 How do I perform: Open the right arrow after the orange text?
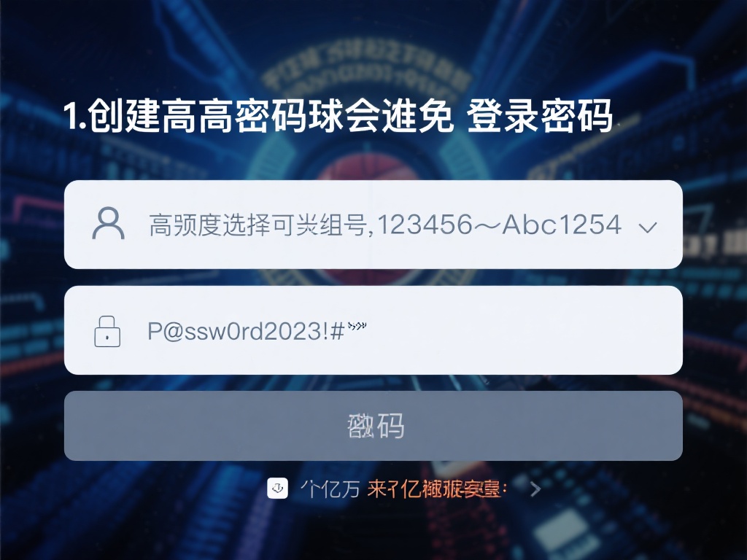tap(535, 489)
